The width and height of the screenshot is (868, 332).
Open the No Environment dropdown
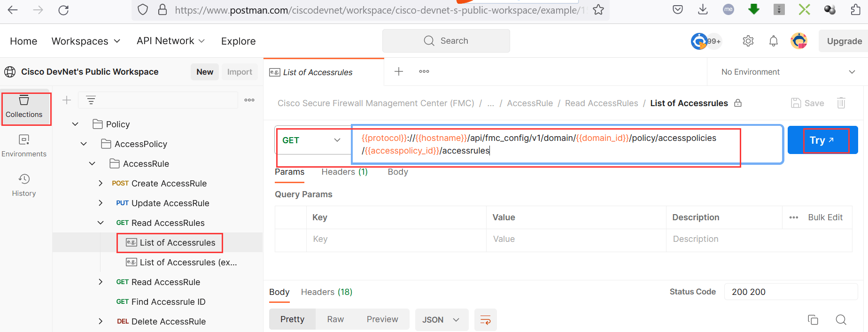[788, 72]
